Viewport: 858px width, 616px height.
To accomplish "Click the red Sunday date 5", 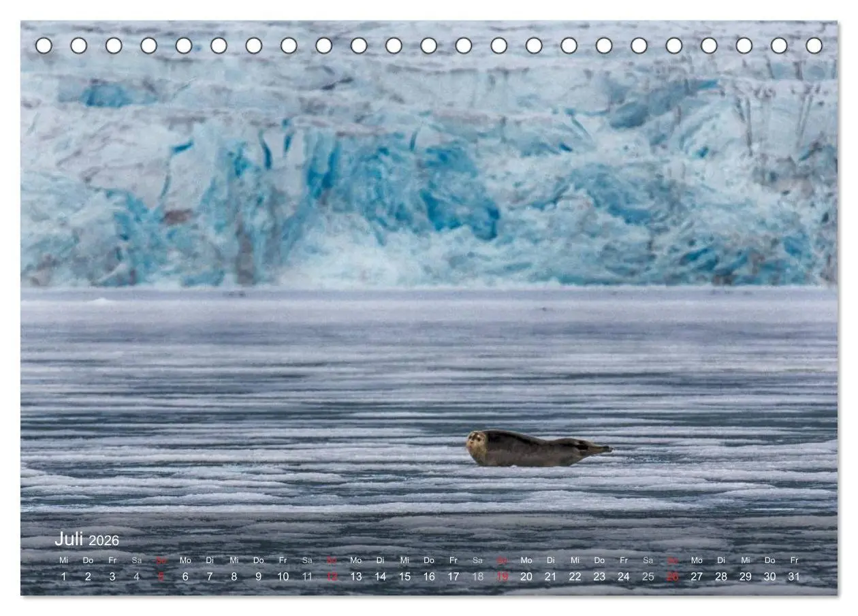I will pos(161,577).
